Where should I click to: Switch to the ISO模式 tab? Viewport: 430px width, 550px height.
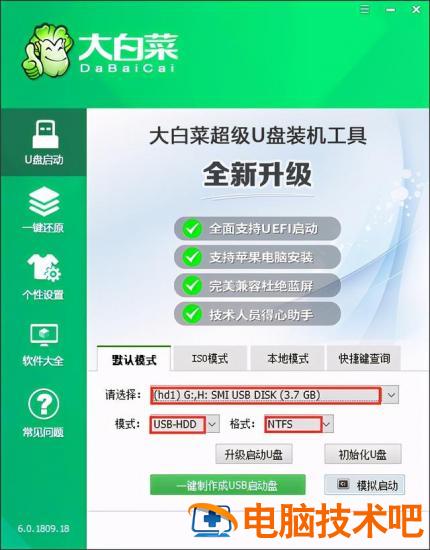(x=210, y=358)
